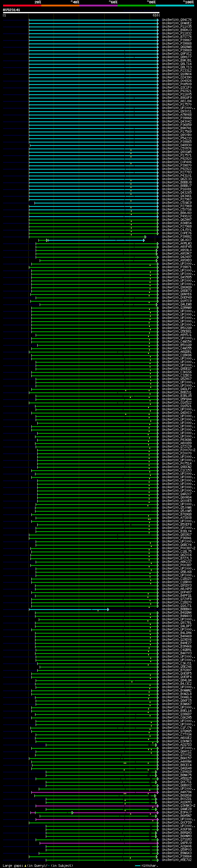Click the white query sequence ruler bar

[81, 13]
